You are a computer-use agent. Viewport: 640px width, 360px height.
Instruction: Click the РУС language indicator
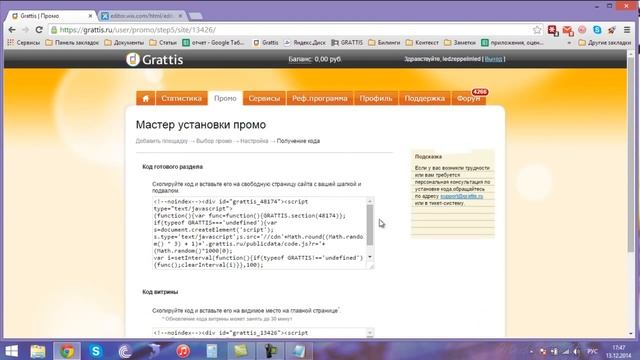click(x=592, y=351)
